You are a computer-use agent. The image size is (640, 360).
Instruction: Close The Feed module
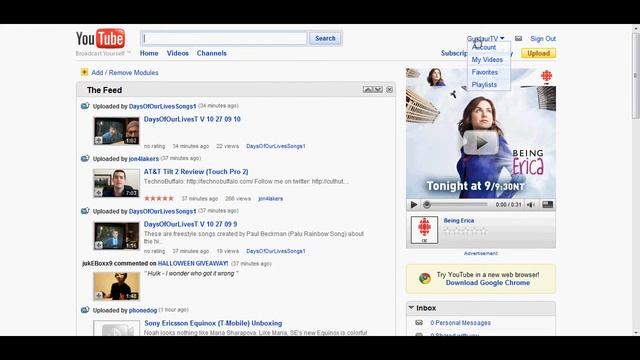point(389,89)
